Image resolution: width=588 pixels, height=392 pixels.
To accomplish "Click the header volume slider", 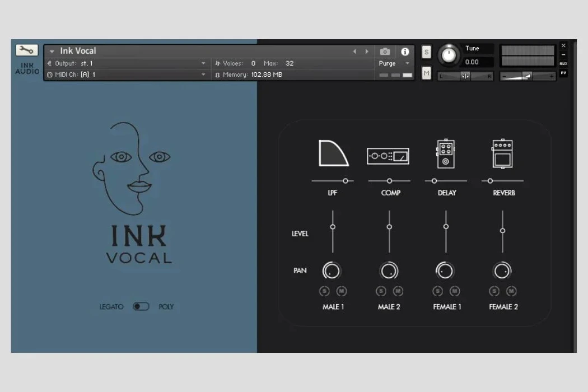I will coord(528,77).
